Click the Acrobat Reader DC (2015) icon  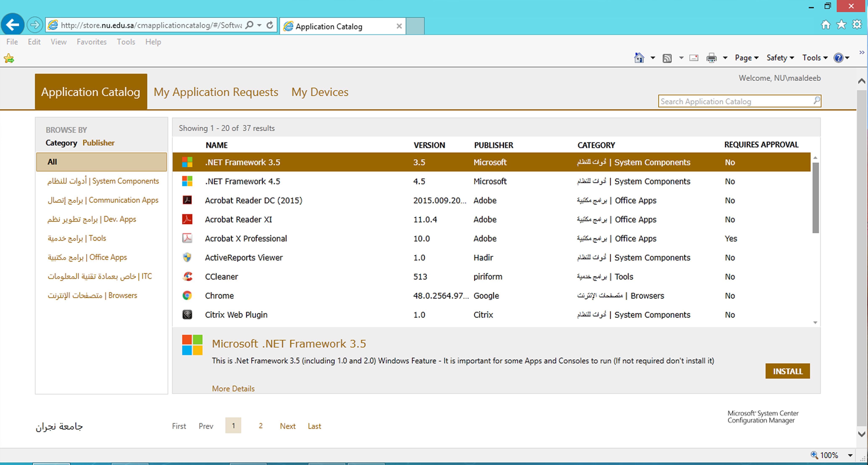pos(187,200)
